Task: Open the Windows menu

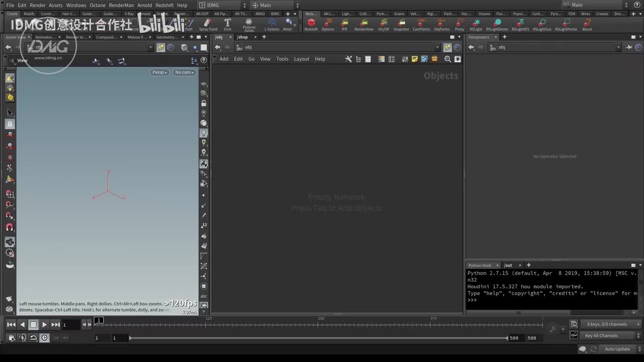Action: click(76, 5)
